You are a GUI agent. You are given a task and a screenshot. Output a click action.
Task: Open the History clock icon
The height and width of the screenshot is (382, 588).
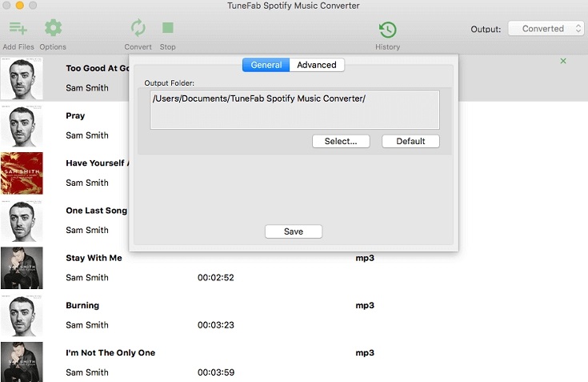point(388,30)
